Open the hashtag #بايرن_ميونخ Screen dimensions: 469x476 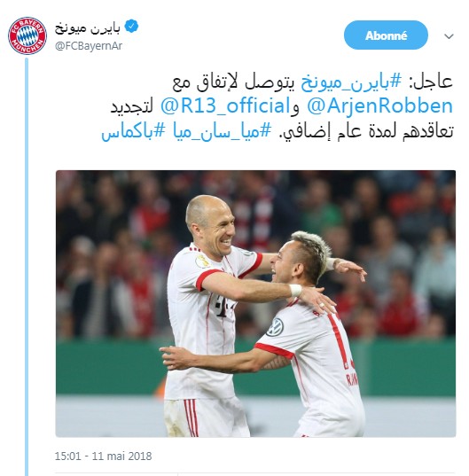[x=351, y=82]
